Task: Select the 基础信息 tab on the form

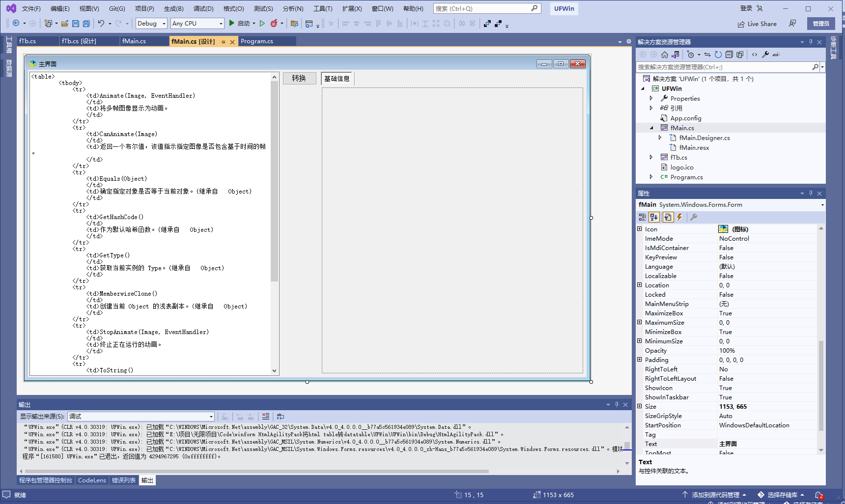Action: [x=337, y=79]
